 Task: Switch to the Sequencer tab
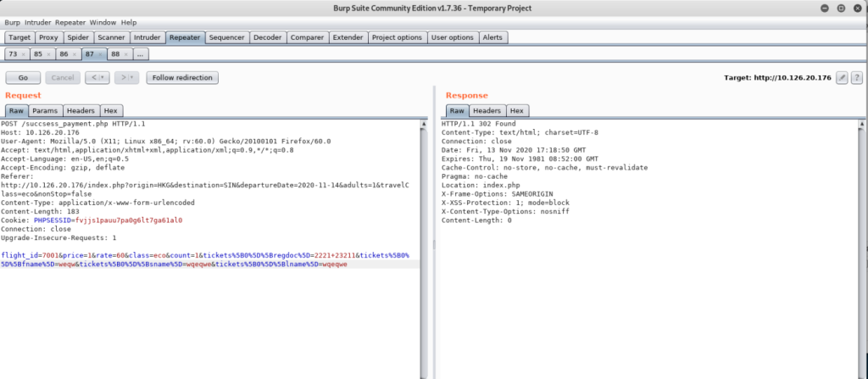[x=227, y=37]
